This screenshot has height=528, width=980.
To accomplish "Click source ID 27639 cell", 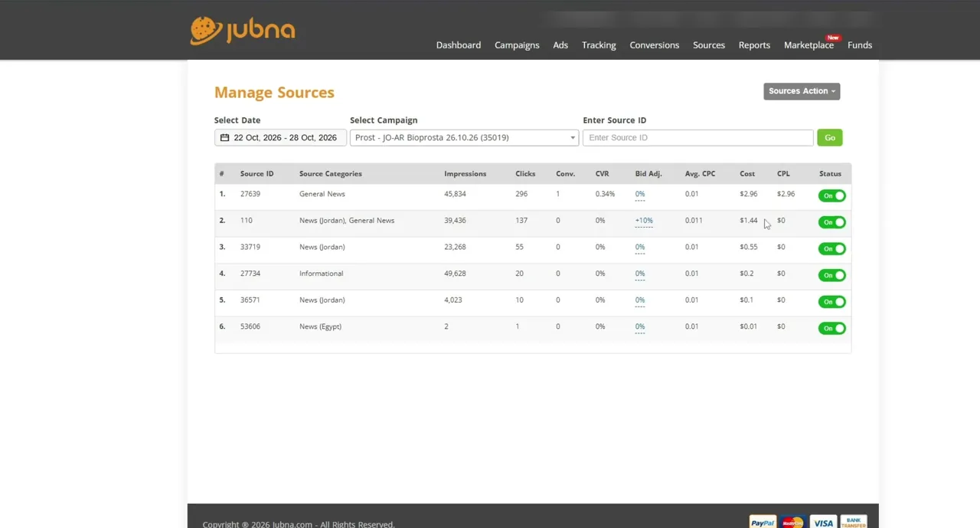I will tap(250, 194).
